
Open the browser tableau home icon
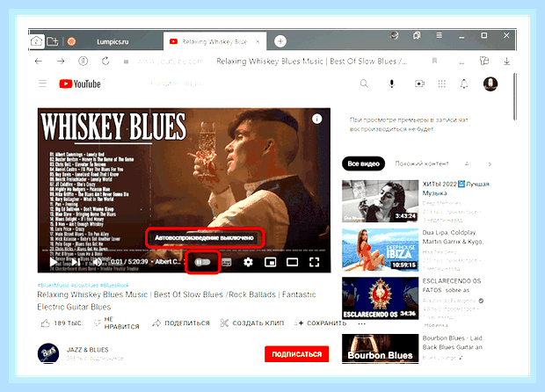pos(36,41)
